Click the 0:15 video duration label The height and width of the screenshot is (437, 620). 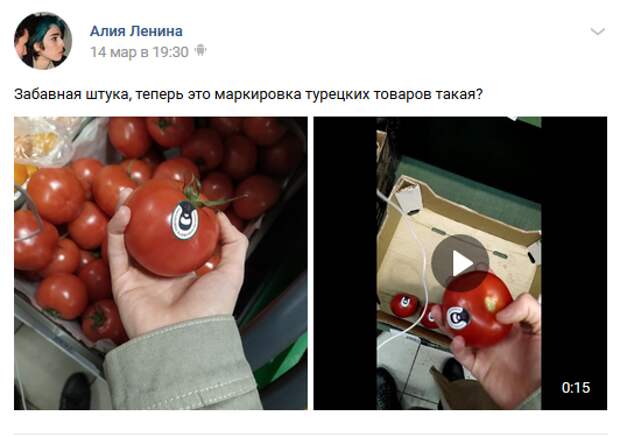[576, 387]
